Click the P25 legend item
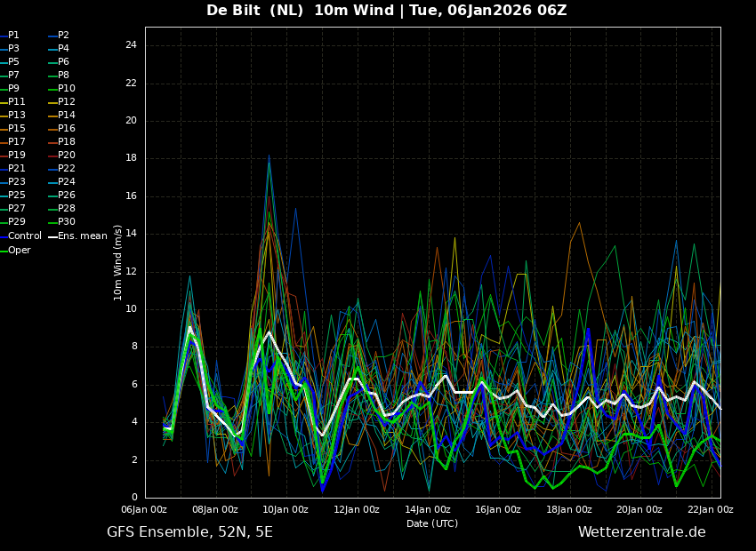Viewport: 756px width, 551px height. [12, 195]
